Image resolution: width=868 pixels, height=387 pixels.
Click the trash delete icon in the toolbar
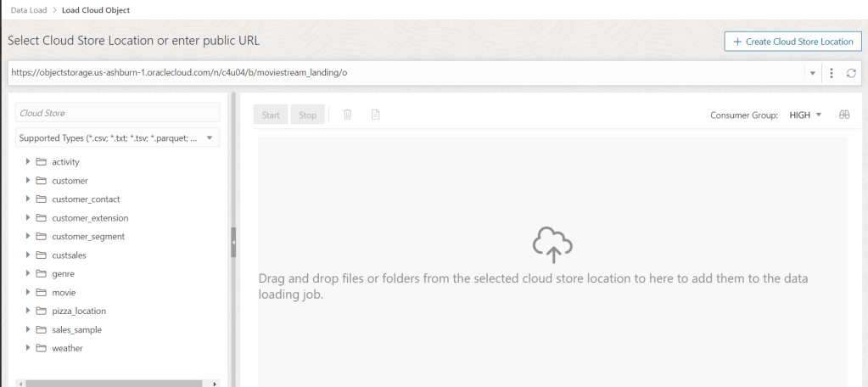tap(348, 115)
